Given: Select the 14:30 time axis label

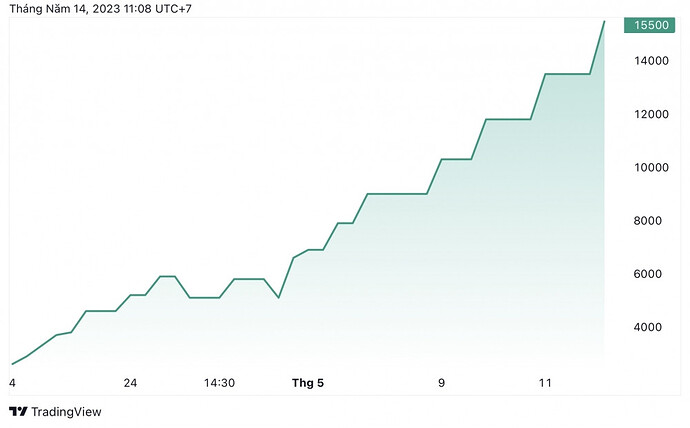Looking at the screenshot, I should (x=219, y=383).
